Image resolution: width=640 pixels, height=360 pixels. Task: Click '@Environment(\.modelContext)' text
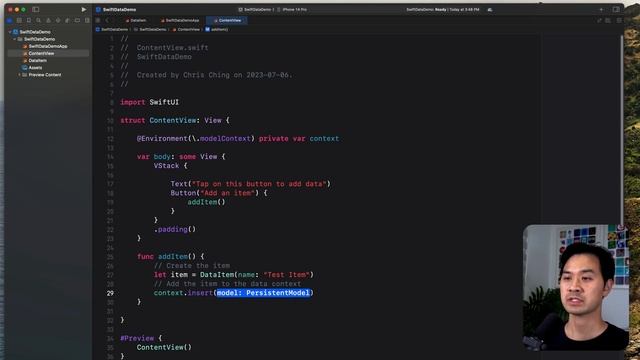(196, 139)
